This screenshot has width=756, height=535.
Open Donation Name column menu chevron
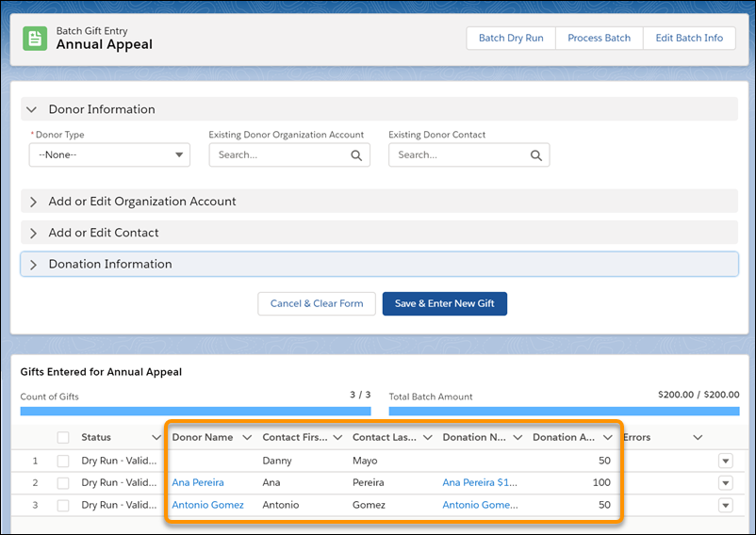(x=518, y=437)
